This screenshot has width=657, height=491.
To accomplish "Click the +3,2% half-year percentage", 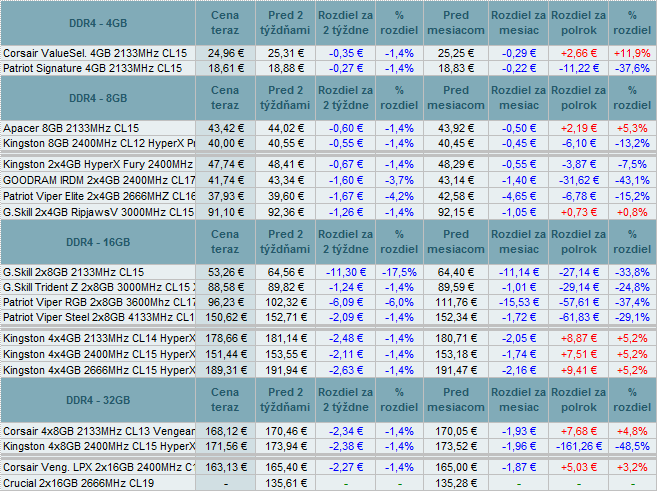I will coord(632,467).
